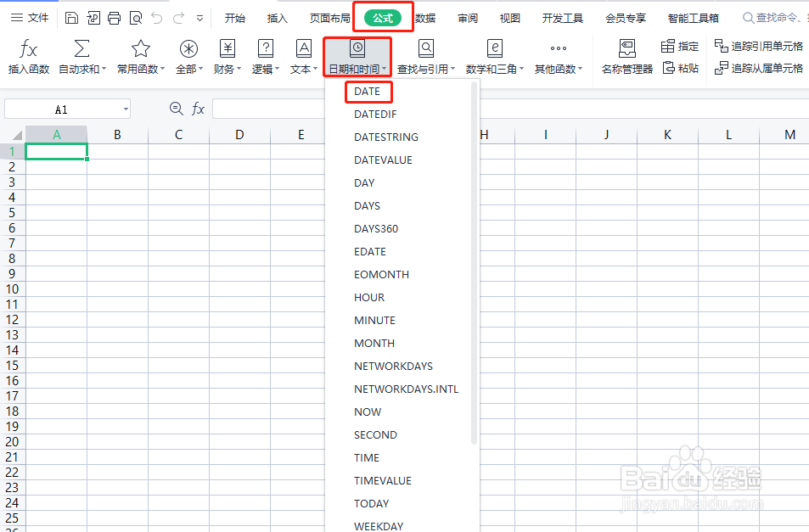Click the Name Box showing A1

pos(67,109)
